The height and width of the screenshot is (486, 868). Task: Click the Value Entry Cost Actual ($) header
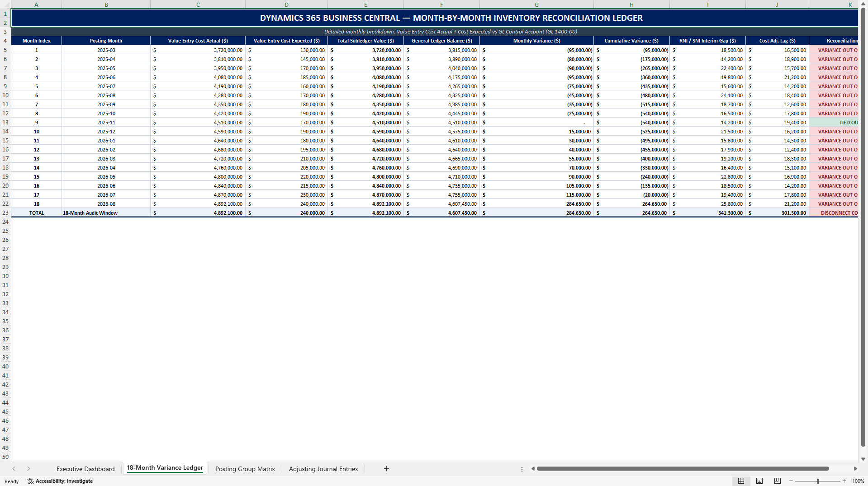coord(198,41)
